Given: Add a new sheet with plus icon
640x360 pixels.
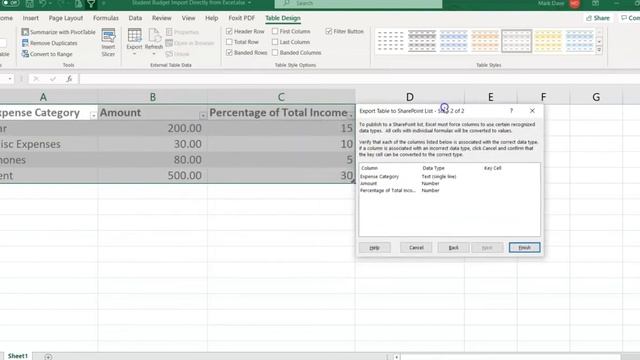Looking at the screenshot, I should pos(48,357).
